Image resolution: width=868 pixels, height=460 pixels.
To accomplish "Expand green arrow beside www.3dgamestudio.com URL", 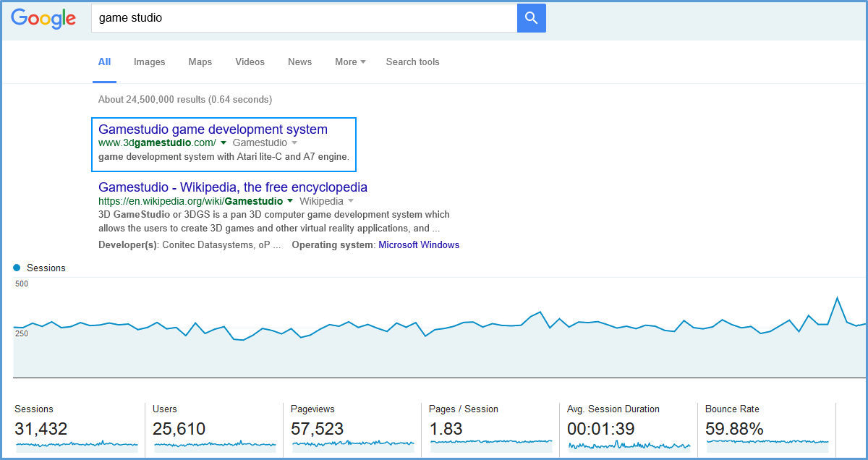I will (224, 143).
